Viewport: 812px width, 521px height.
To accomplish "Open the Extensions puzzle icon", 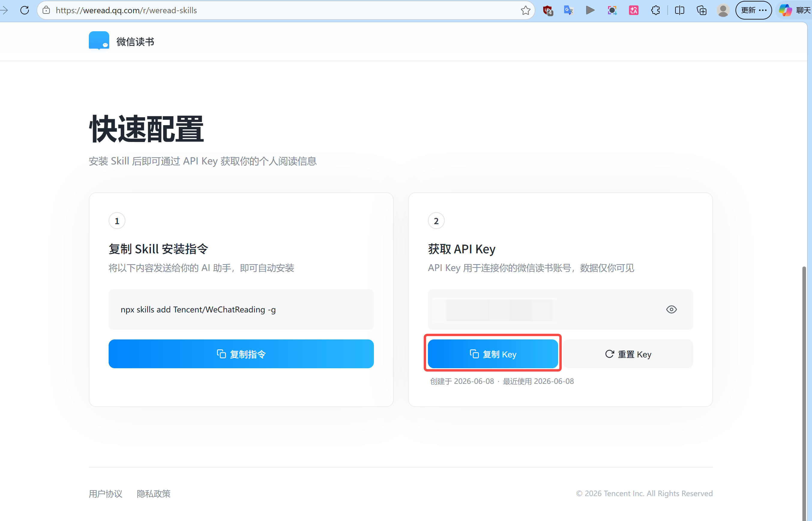I will (x=655, y=10).
